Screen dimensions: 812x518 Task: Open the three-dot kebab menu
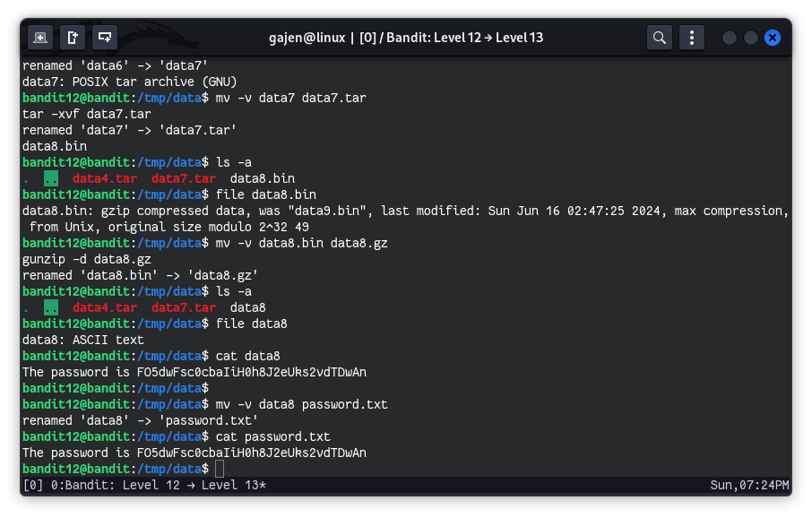(691, 38)
